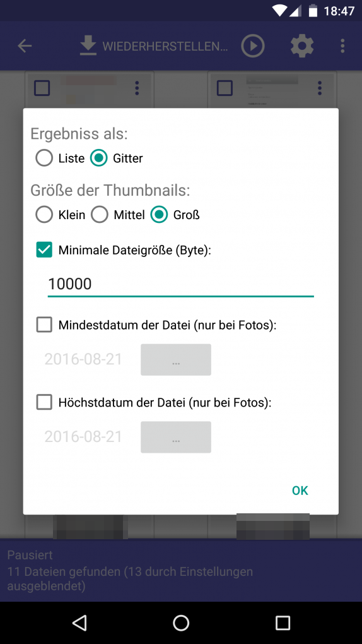This screenshot has width=362, height=644.
Task: Choose Mittel thumbnail size
Action: coord(99,215)
